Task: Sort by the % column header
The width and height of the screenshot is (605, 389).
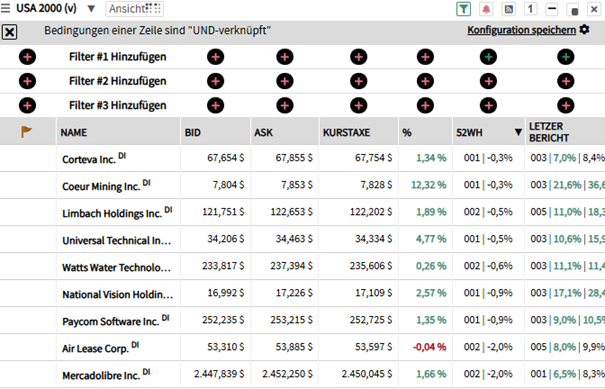Action: click(407, 132)
